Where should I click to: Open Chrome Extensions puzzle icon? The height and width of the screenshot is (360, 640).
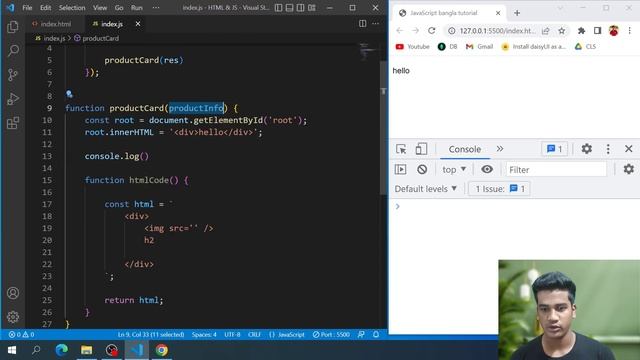[581, 31]
